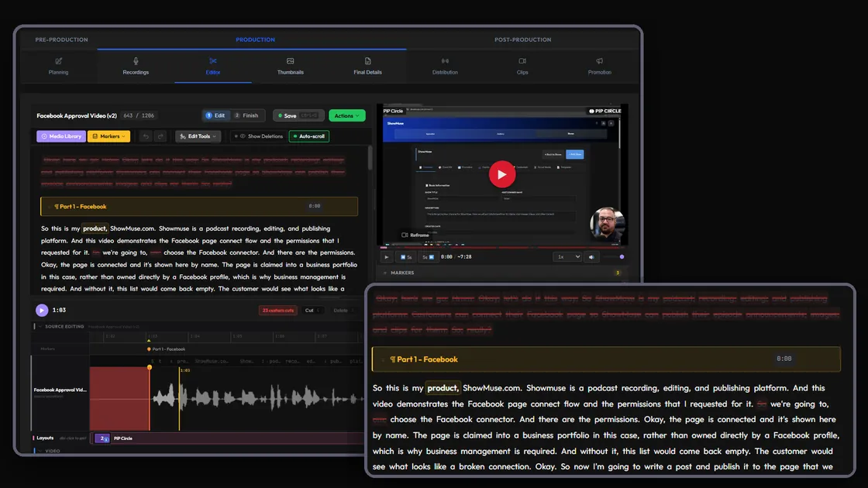The height and width of the screenshot is (488, 868).
Task: Click the 23 custom cuts badge
Action: 278,311
